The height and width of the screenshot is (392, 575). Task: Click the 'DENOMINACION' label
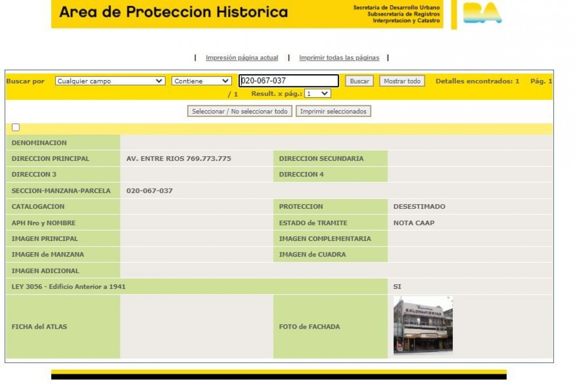tap(39, 143)
